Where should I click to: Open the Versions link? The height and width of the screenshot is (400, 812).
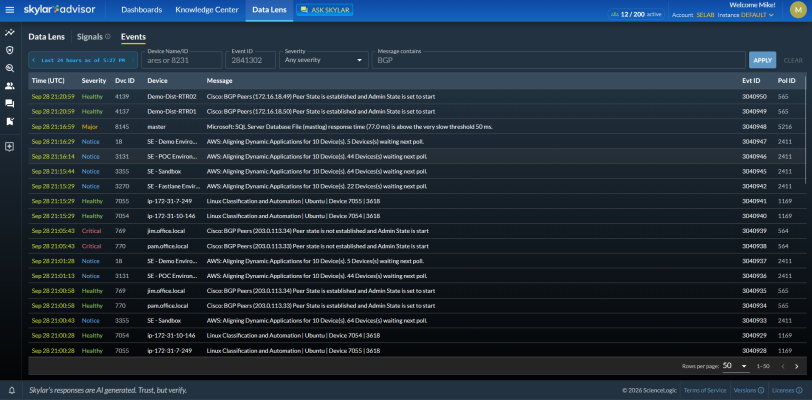[745, 391]
